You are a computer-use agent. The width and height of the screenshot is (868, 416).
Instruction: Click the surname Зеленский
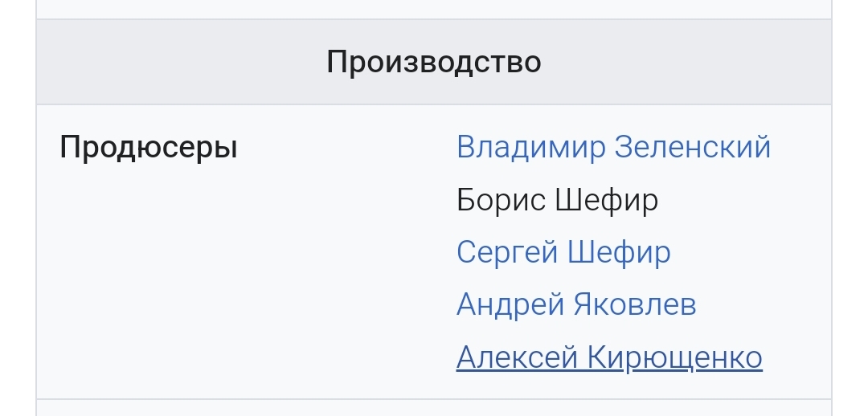pyautogui.click(x=692, y=148)
